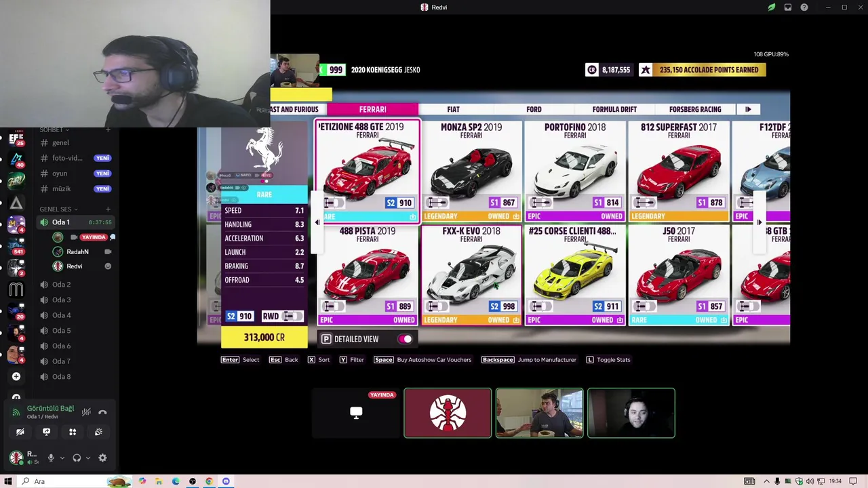Click the voice connection signal icon
This screenshot has width=868, height=488.
16,412
